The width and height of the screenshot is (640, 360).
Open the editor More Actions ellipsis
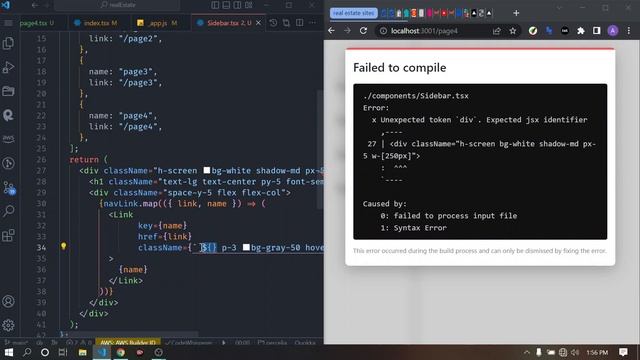(x=313, y=23)
